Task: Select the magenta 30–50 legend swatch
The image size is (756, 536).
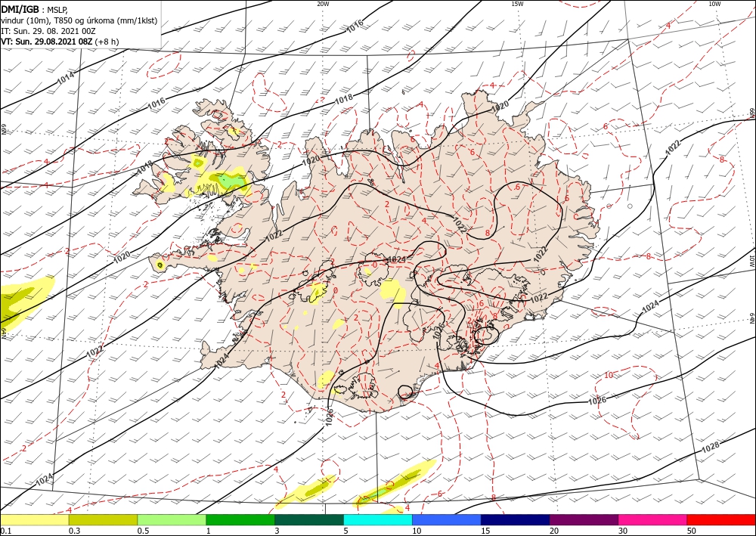Action: tap(653, 520)
